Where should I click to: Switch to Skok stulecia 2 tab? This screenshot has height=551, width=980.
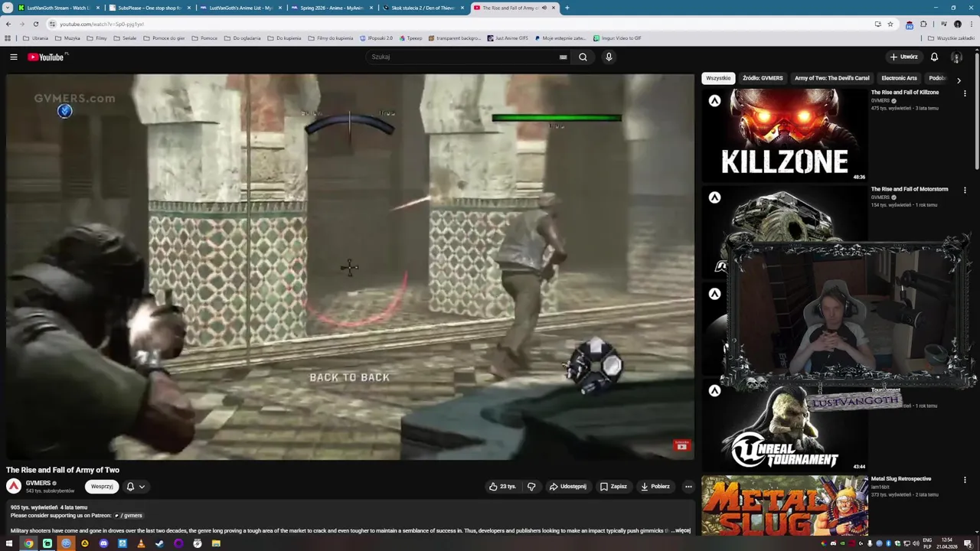pos(422,8)
